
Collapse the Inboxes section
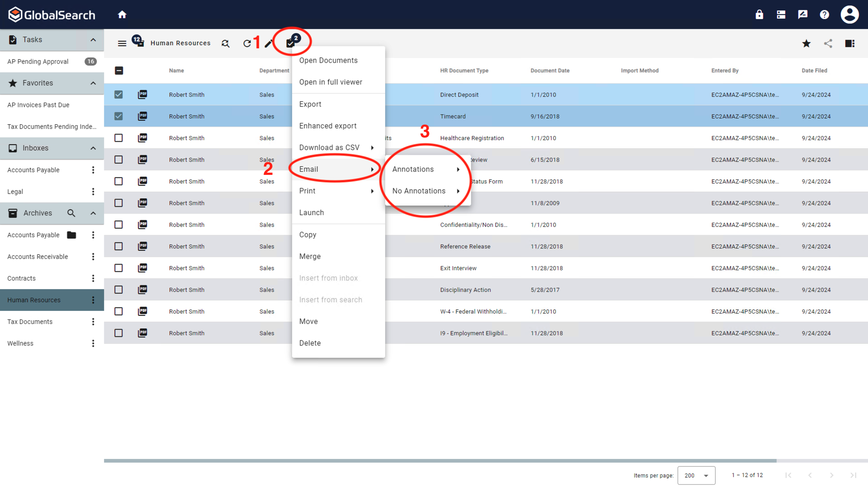click(x=93, y=148)
